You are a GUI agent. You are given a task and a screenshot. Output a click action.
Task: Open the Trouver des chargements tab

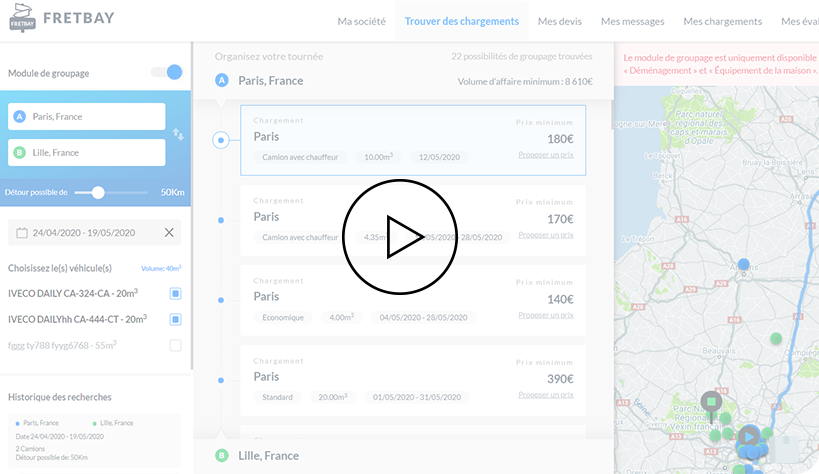click(462, 21)
